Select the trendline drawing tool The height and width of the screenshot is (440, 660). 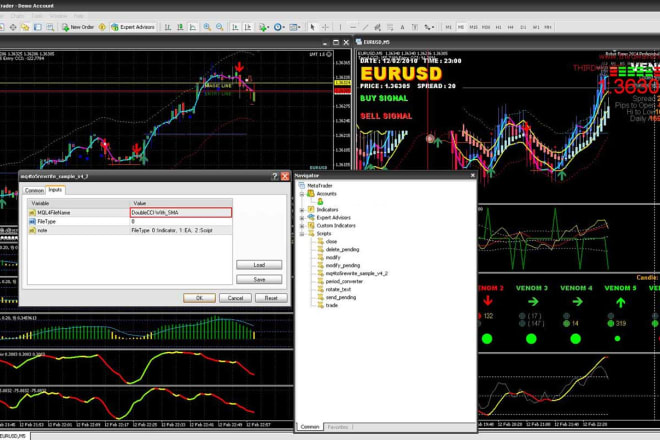pyautogui.click(x=365, y=27)
